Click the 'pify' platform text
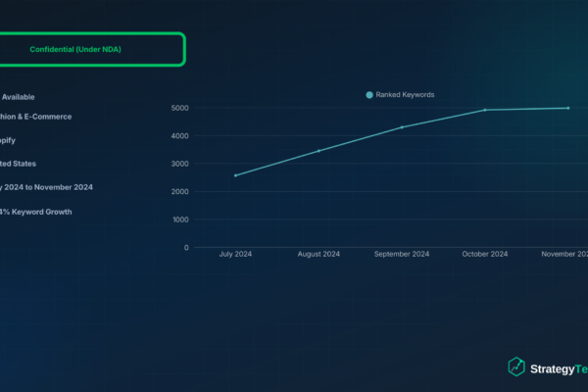This screenshot has width=588, height=392. [x=8, y=141]
